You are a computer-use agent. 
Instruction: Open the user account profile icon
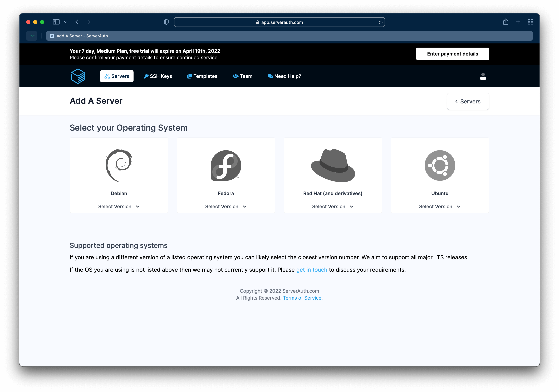tap(483, 76)
